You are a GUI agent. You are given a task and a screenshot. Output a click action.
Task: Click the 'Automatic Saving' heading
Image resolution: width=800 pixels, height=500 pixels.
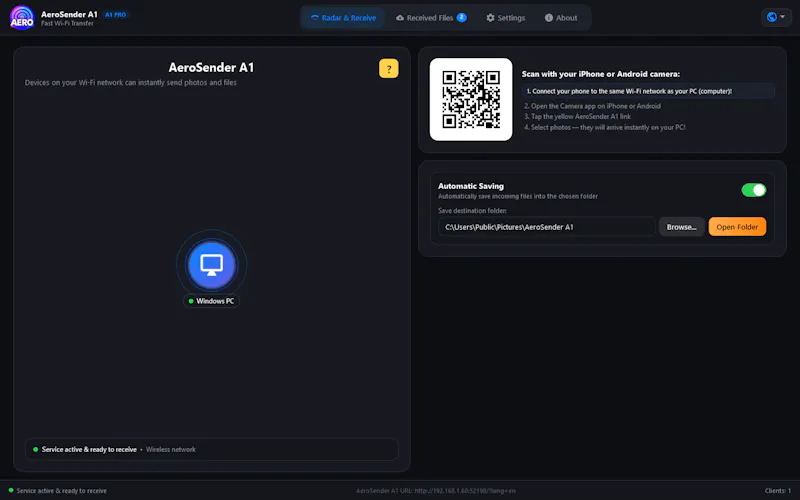[x=470, y=186]
